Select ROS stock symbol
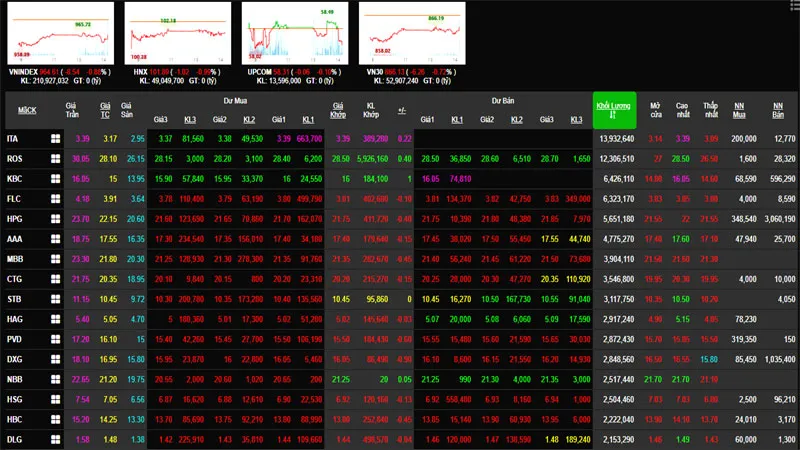800x450 pixels. coord(14,159)
